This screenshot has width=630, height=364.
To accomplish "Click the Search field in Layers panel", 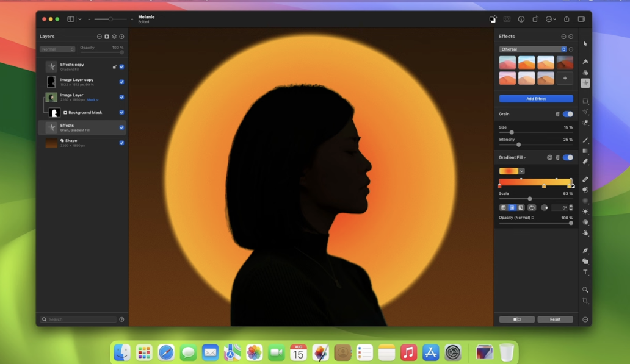I will coord(79,319).
